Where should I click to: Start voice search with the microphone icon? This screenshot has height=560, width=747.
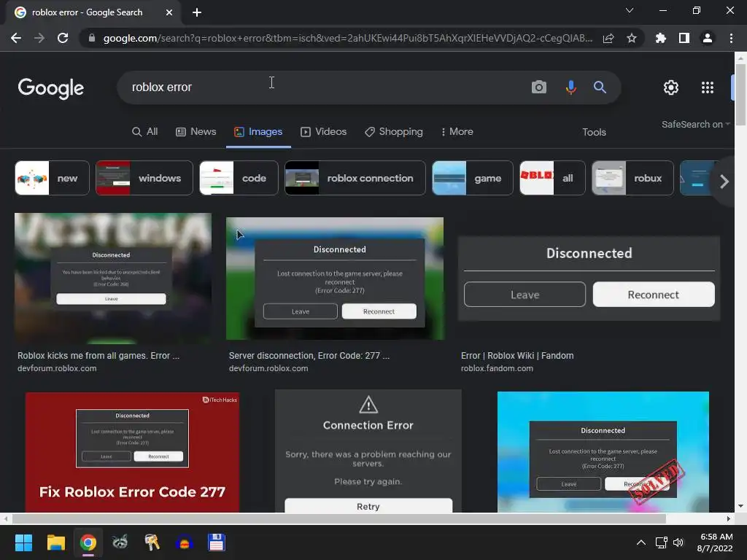pyautogui.click(x=570, y=87)
